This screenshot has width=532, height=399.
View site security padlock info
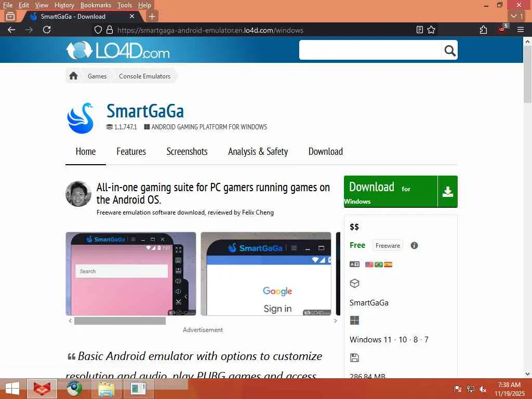click(110, 30)
